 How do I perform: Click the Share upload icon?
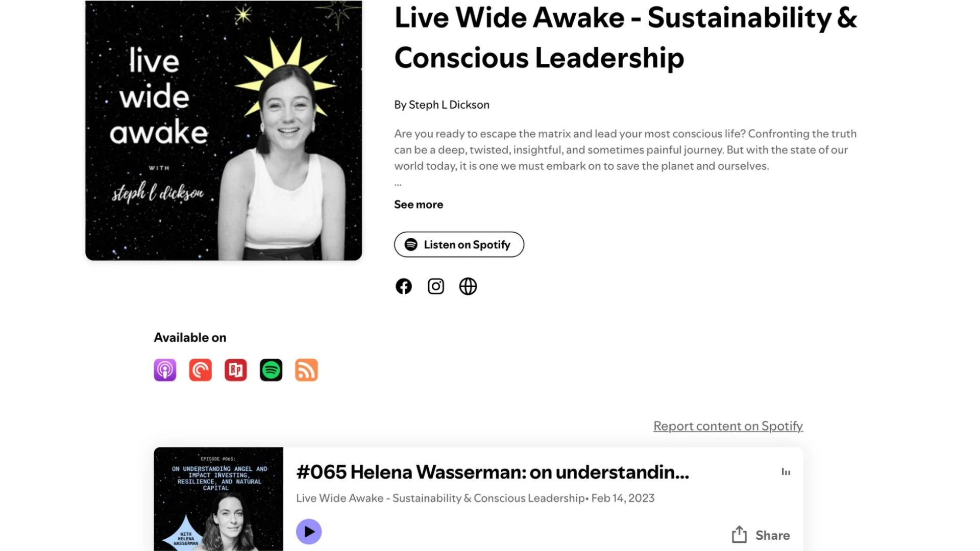pos(739,534)
